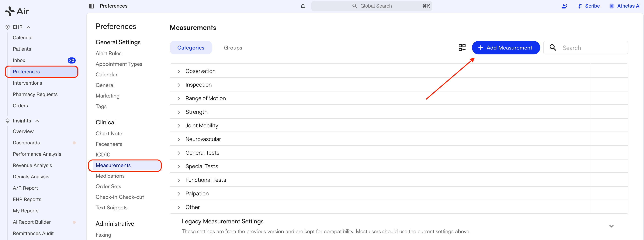
Task: Open Pharmacy Requests in sidebar
Action: pyautogui.click(x=35, y=94)
